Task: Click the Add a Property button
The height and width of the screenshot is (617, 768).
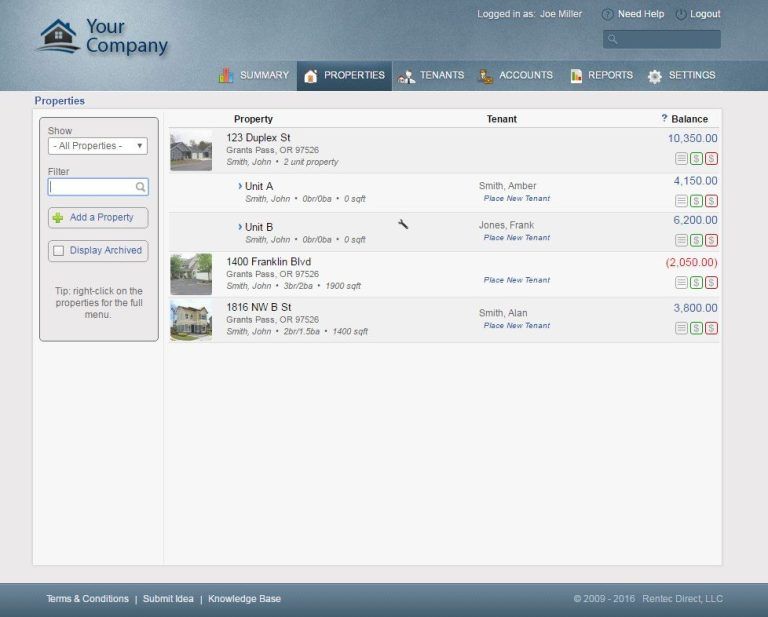Action: (x=98, y=218)
